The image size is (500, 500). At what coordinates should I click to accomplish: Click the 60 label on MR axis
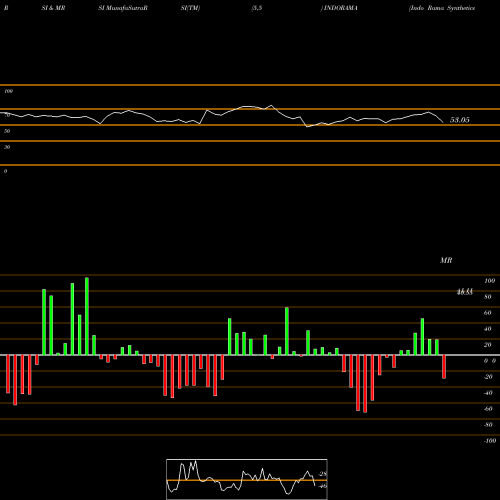point(488,313)
